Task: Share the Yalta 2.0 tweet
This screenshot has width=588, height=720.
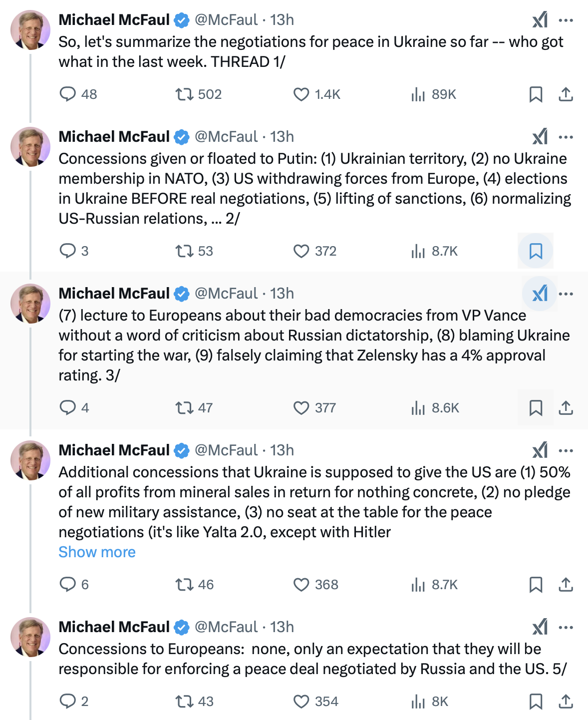Action: [x=566, y=585]
